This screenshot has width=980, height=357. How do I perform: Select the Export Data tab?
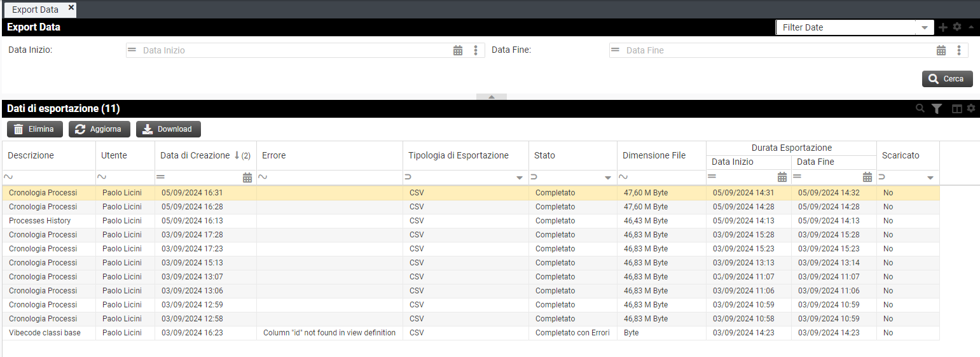(35, 10)
